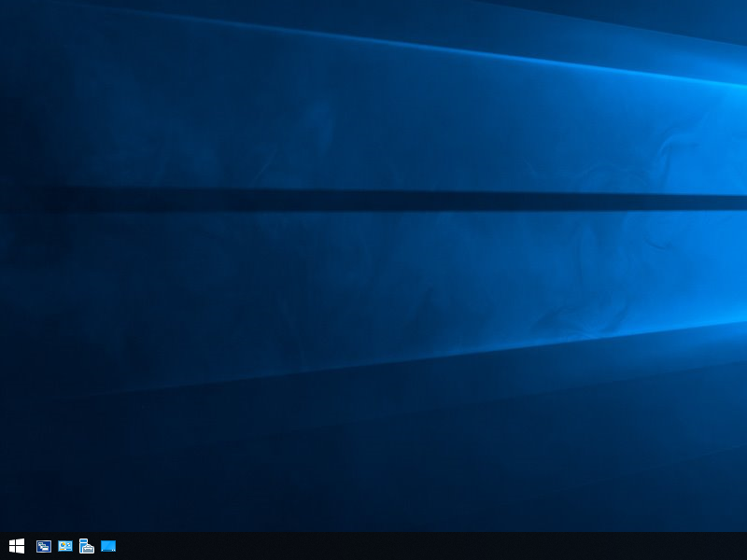Click the light-blue desktop screen taskbar icon
The image size is (747, 560).
point(108,546)
